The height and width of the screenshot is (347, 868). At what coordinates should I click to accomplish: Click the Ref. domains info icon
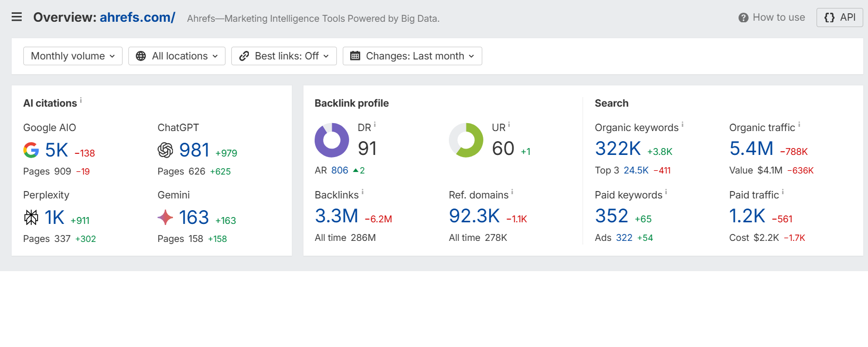512,192
